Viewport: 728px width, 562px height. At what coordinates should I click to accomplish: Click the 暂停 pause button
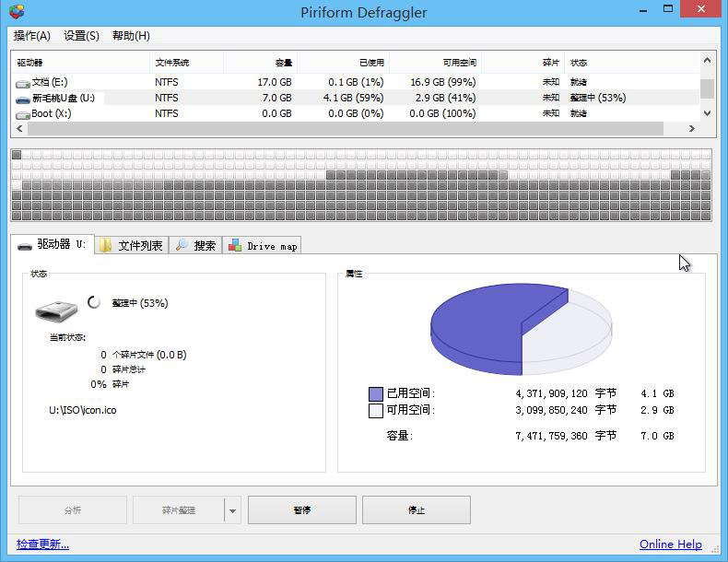[302, 510]
